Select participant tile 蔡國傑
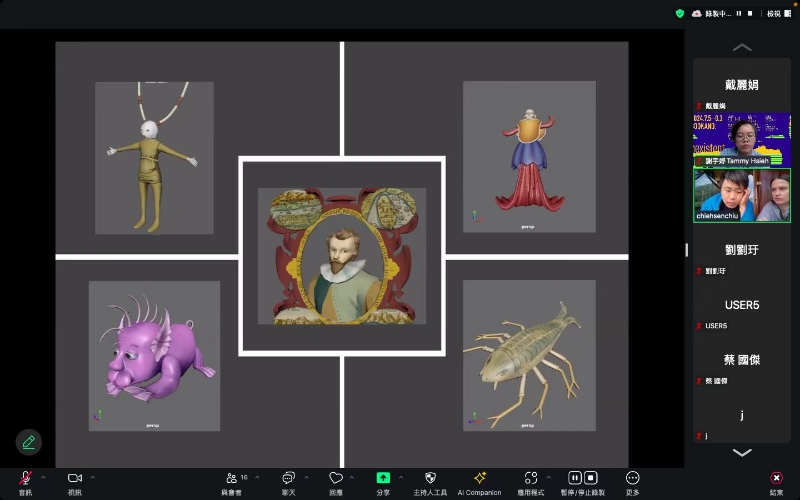The height and width of the screenshot is (500, 800). click(x=742, y=360)
